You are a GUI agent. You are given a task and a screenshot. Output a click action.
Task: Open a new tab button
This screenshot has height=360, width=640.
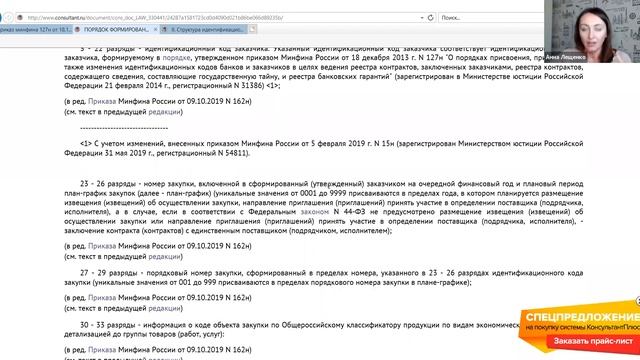pyautogui.click(x=253, y=29)
